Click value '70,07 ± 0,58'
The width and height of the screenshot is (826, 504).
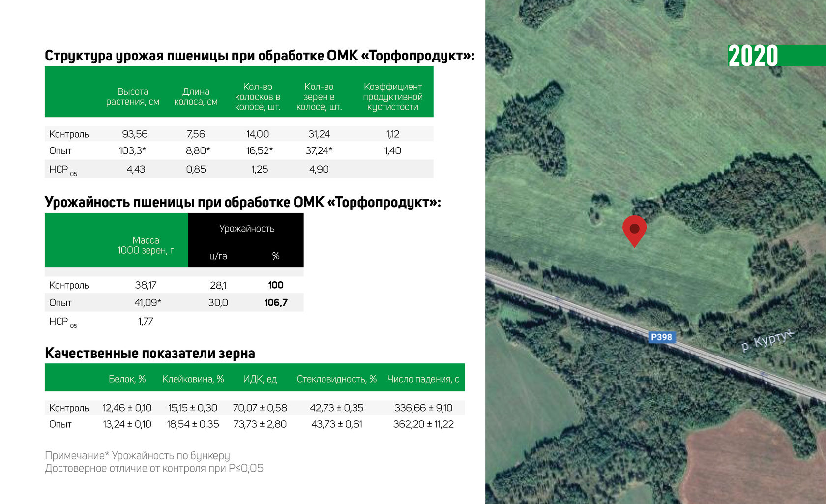pyautogui.click(x=260, y=408)
